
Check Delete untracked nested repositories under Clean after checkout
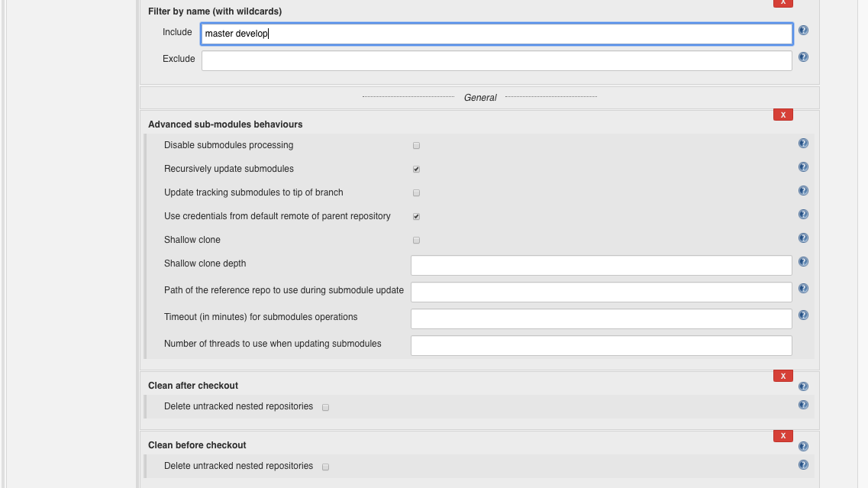click(x=325, y=407)
